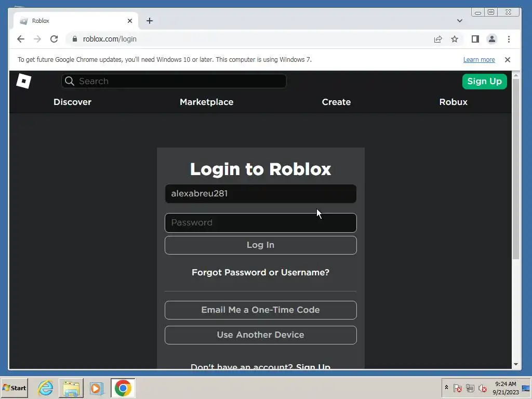
Task: Open the Chrome profile avatar
Action: click(x=492, y=39)
